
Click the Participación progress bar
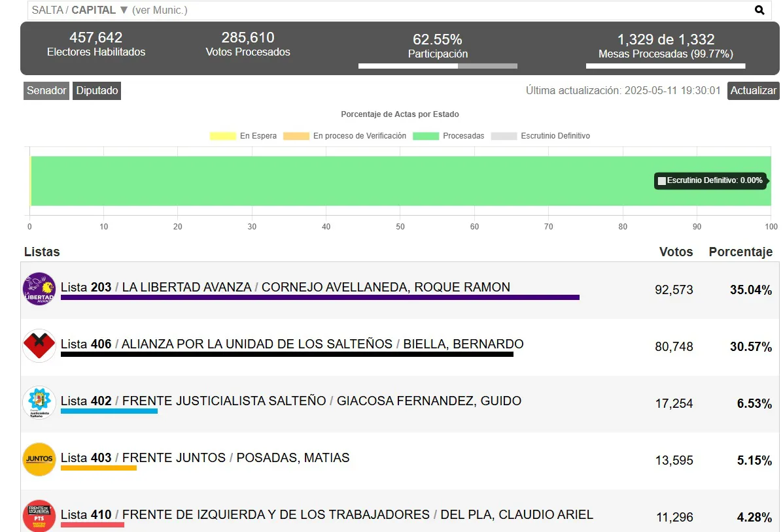tap(438, 65)
